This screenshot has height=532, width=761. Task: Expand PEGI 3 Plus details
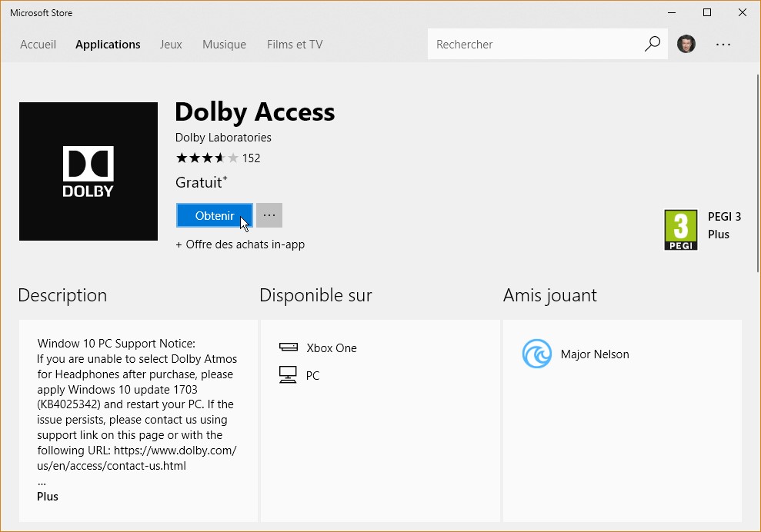[719, 234]
